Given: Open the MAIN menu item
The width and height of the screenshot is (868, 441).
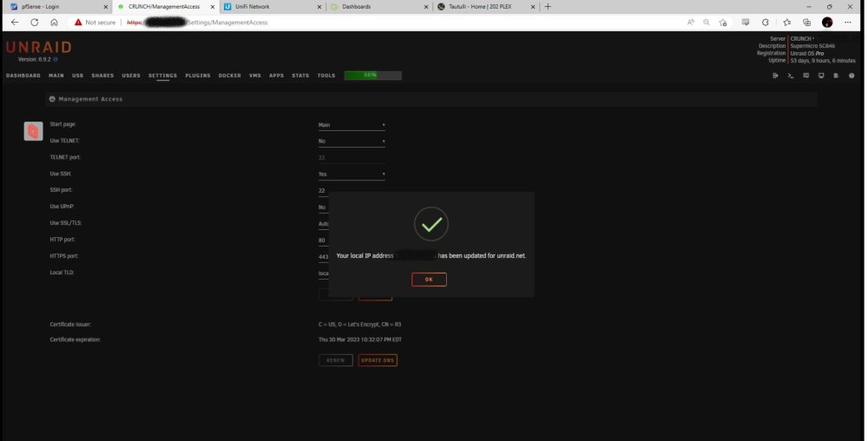Looking at the screenshot, I should click(56, 76).
